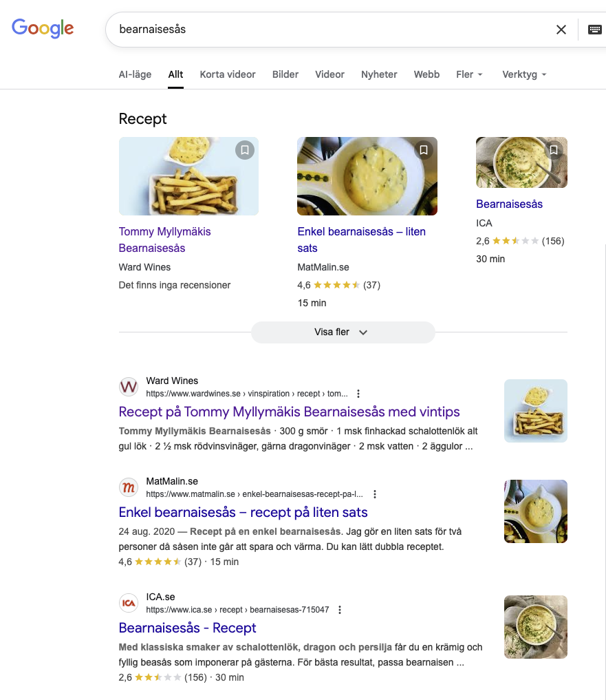
Task: Open the Bearnaisesås - Recept link
Action: point(187,628)
